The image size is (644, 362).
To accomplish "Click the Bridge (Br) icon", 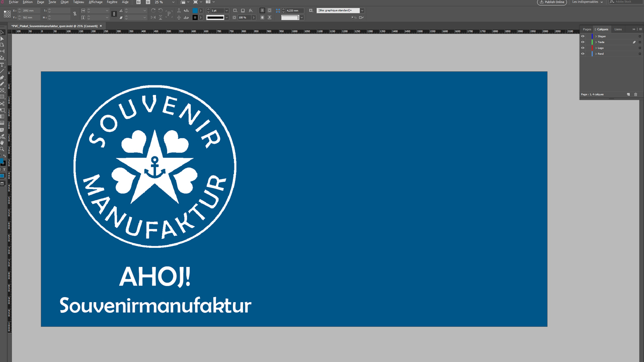I will coord(138,2).
